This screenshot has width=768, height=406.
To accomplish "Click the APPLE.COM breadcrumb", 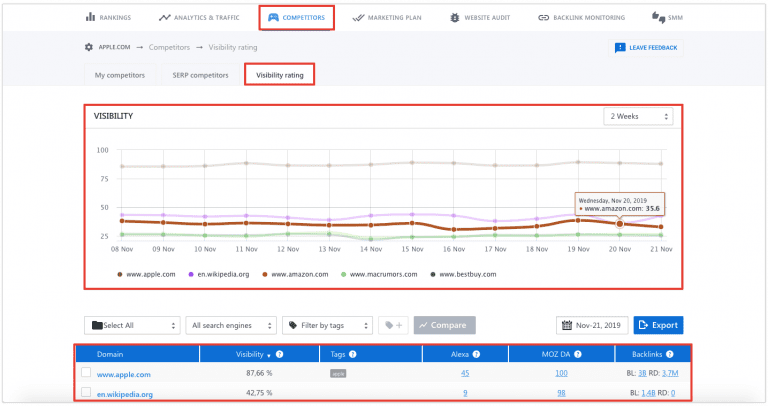I will coord(114,47).
